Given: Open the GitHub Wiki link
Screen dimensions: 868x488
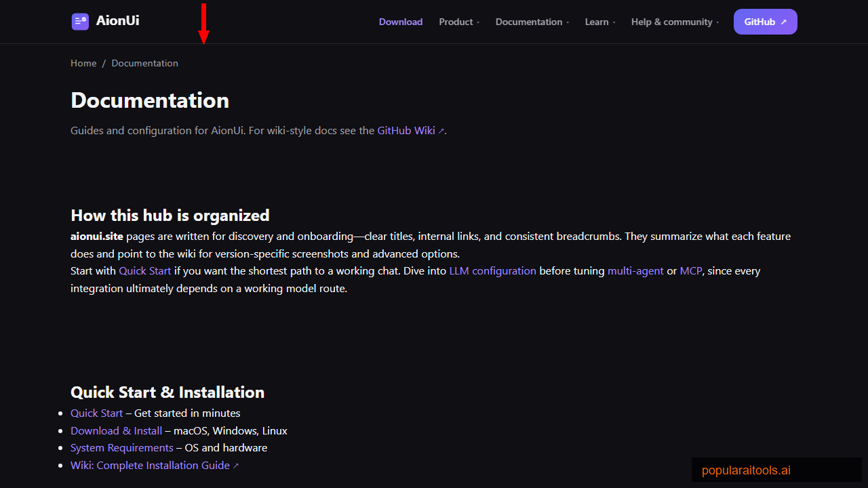Looking at the screenshot, I should click(405, 130).
